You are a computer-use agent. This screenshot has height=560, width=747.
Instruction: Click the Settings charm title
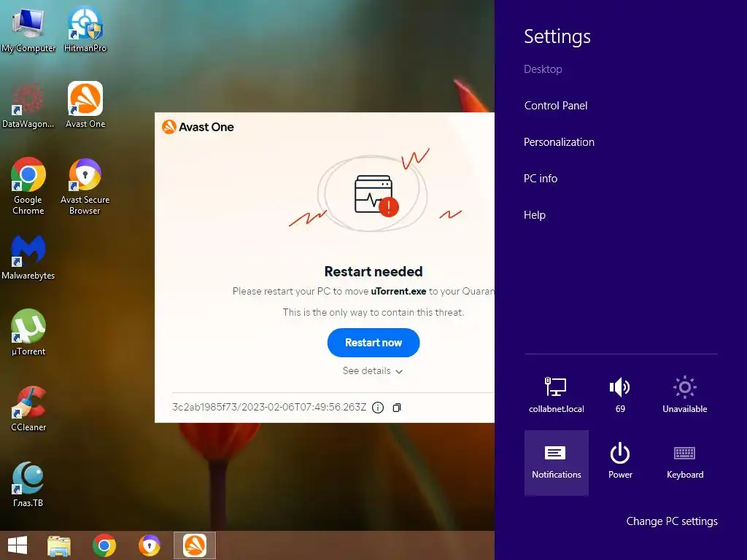[x=557, y=36]
